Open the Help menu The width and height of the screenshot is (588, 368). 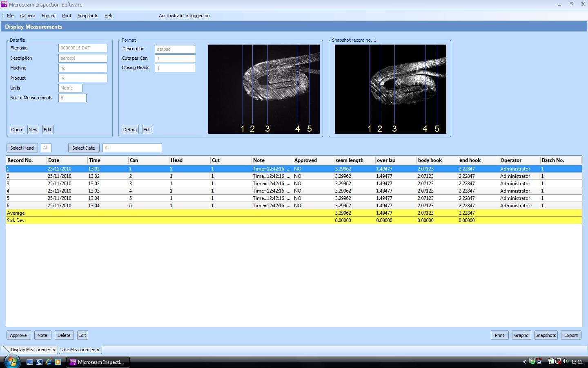pyautogui.click(x=109, y=16)
